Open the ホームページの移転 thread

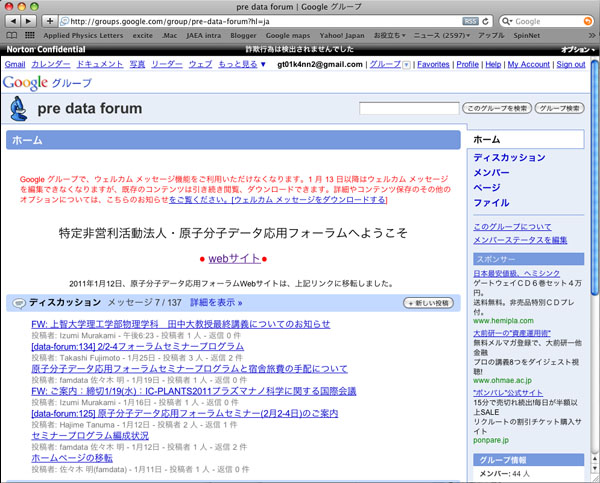(x=72, y=458)
